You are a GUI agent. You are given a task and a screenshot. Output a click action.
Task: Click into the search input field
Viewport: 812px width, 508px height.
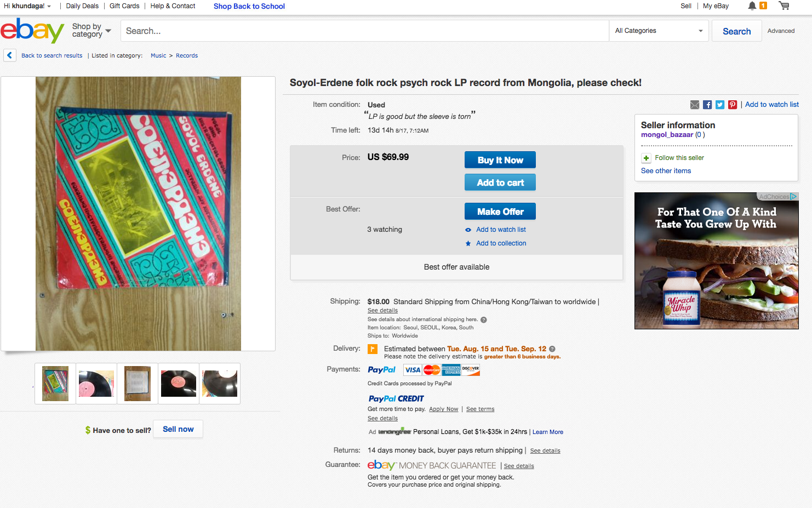tap(364, 31)
